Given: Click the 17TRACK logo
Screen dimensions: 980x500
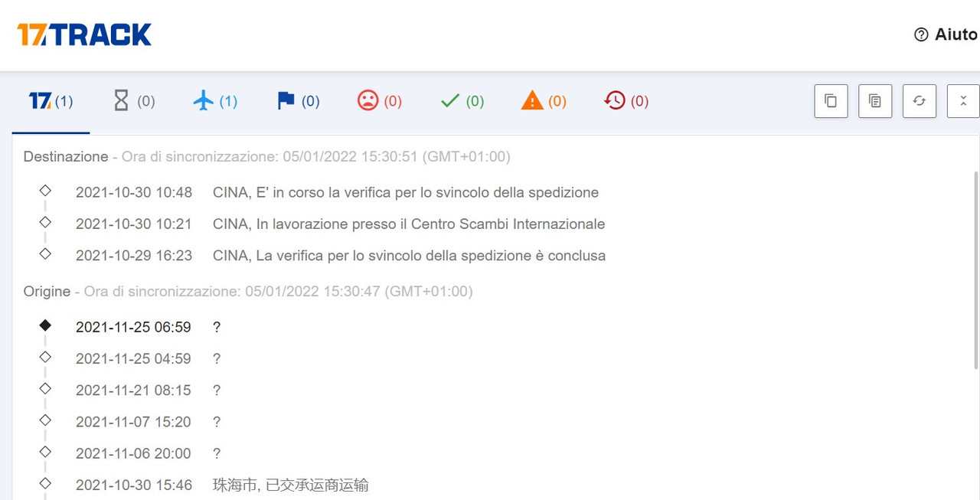Looking at the screenshot, I should 84,34.
